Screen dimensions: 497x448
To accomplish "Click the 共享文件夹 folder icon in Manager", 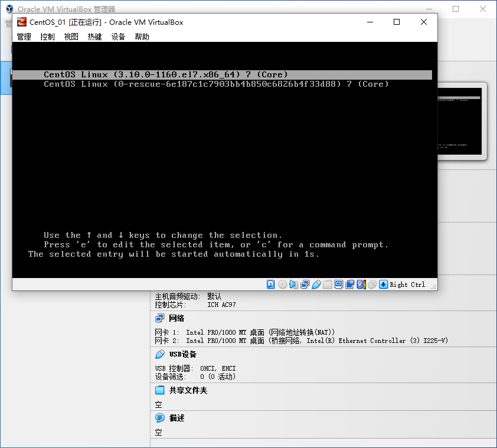I will pos(160,390).
